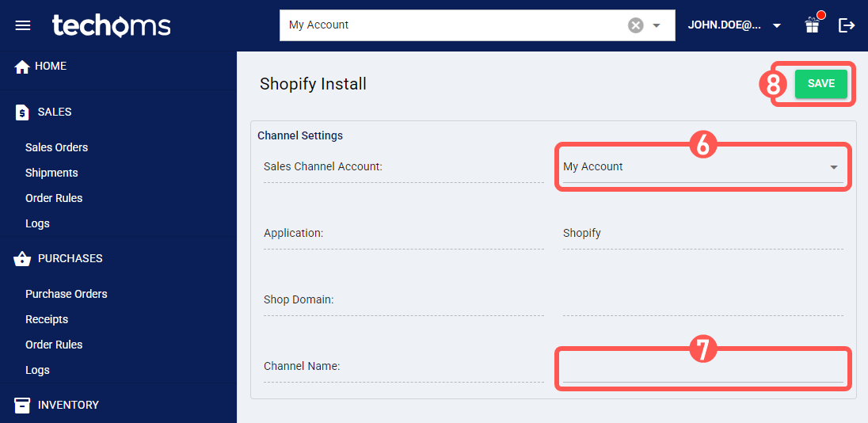This screenshot has height=423, width=868.
Task: Open Logs under Sales
Action: (x=37, y=223)
